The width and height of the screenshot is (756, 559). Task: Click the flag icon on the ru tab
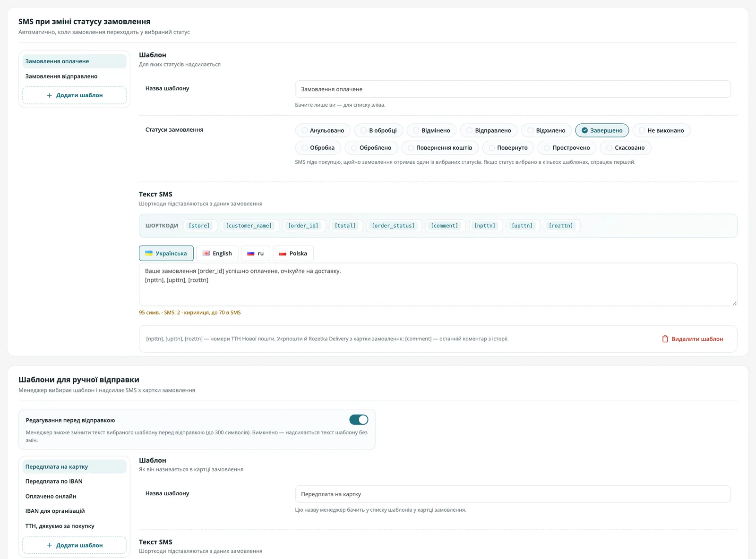click(251, 254)
